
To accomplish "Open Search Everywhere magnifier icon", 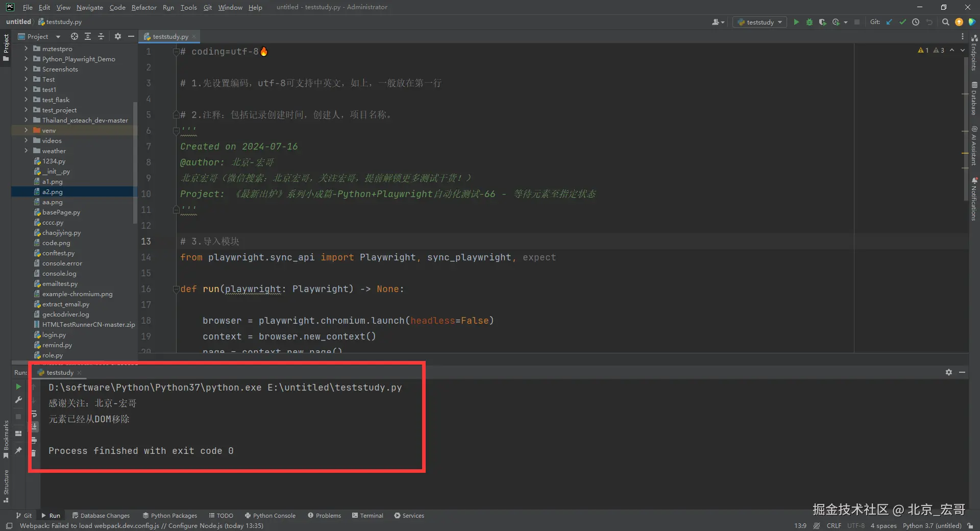I will tap(946, 22).
